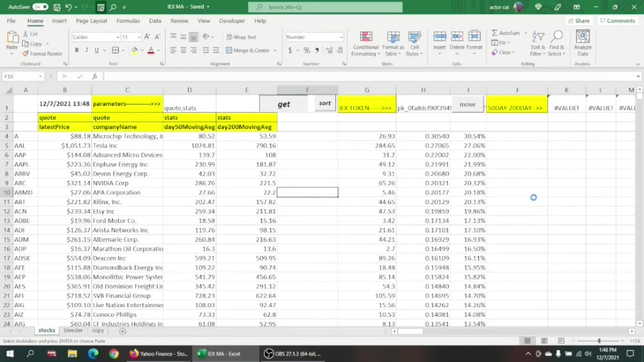The height and width of the screenshot is (362, 644).
Task: Click the Fill Color bucket swatch
Action: coord(134,50)
